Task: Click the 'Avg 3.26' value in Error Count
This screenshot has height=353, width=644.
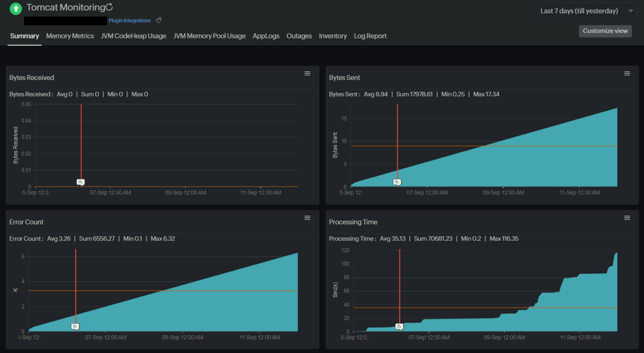Action: click(x=59, y=238)
